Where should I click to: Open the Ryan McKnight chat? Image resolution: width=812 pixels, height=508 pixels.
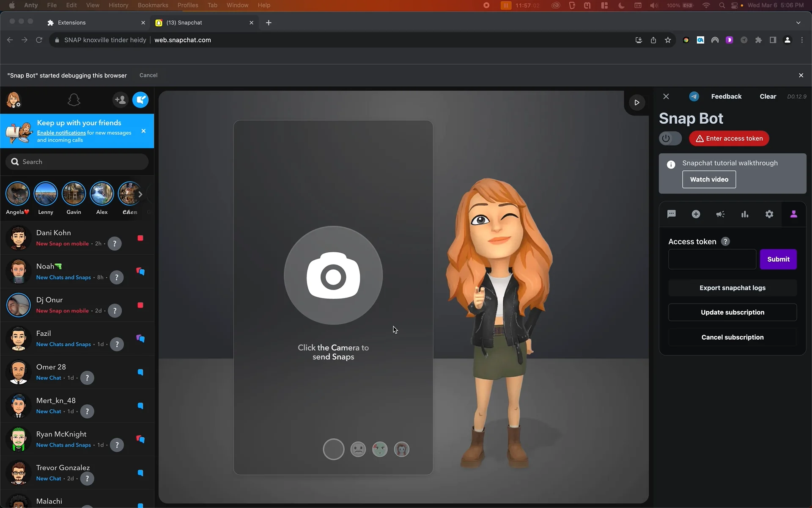click(77, 439)
